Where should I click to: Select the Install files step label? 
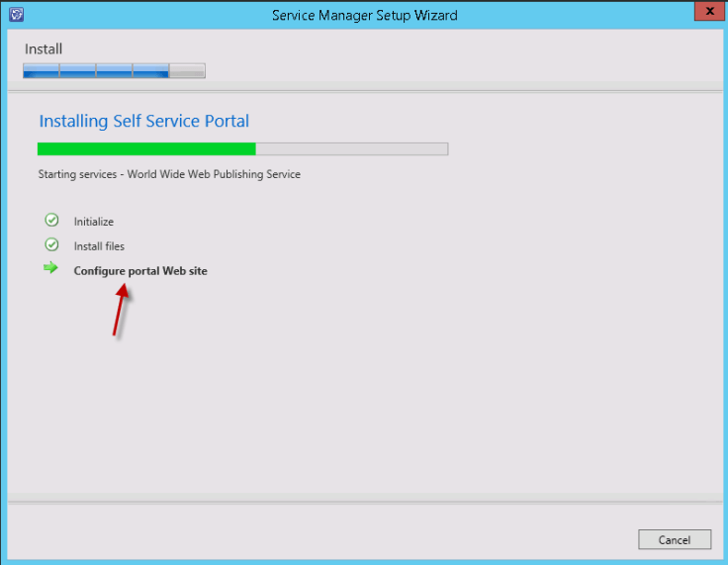99,246
